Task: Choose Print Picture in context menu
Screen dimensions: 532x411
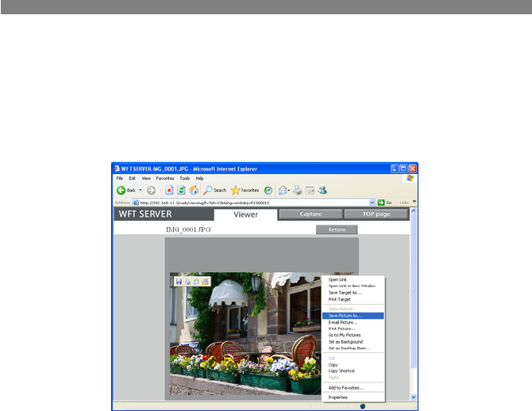Action: coord(353,328)
